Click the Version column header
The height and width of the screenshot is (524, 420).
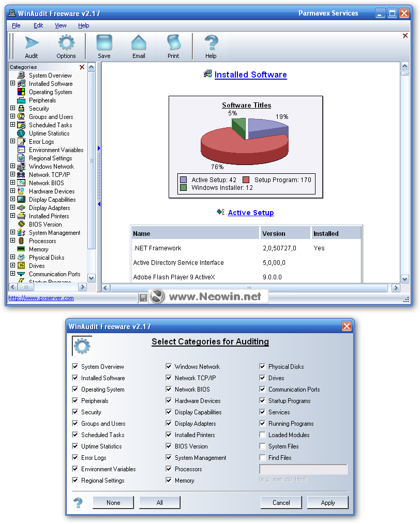[x=286, y=233]
